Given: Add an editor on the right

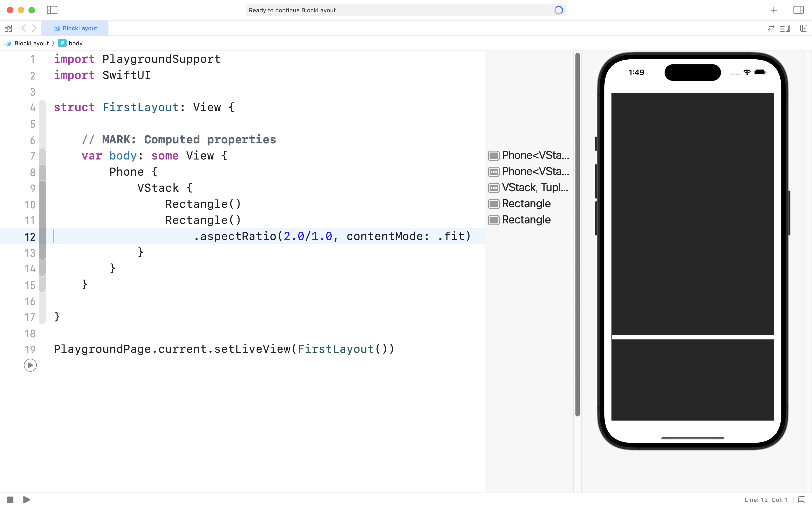Looking at the screenshot, I should (x=803, y=28).
